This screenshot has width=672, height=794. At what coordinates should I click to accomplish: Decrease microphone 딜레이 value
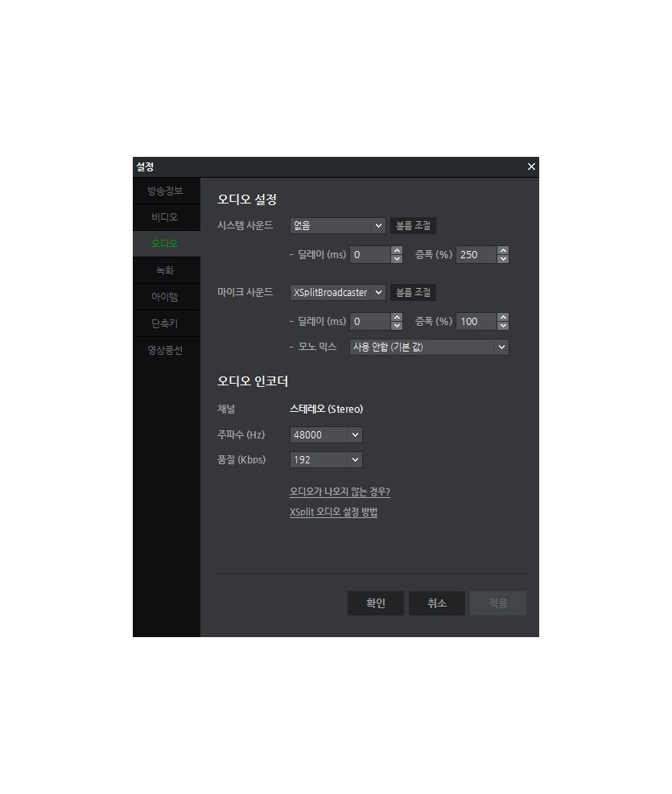pyautogui.click(x=397, y=326)
